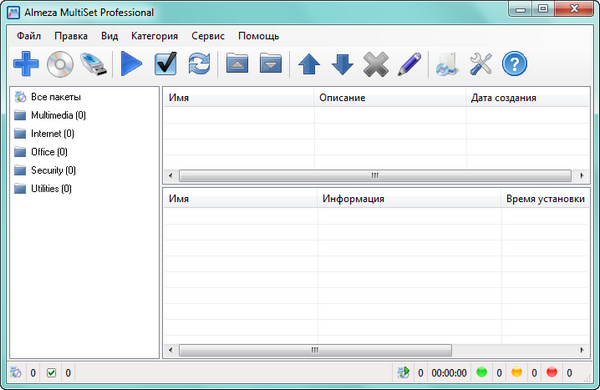The height and width of the screenshot is (390, 600).
Task: Click the folder with up arrow icon
Action: (237, 63)
